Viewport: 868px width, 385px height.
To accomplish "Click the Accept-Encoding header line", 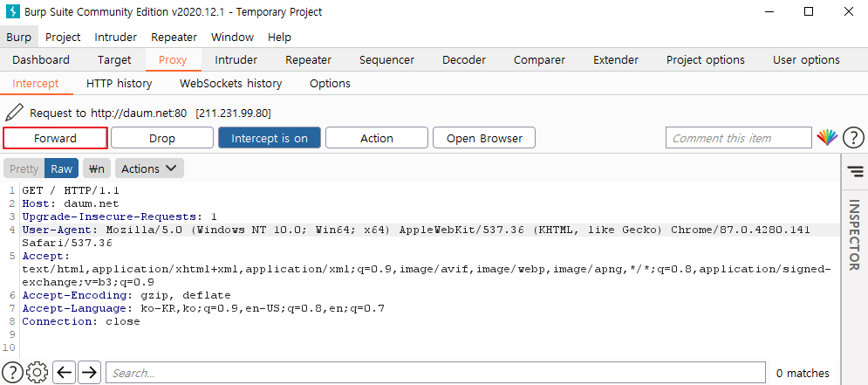I will (x=126, y=295).
